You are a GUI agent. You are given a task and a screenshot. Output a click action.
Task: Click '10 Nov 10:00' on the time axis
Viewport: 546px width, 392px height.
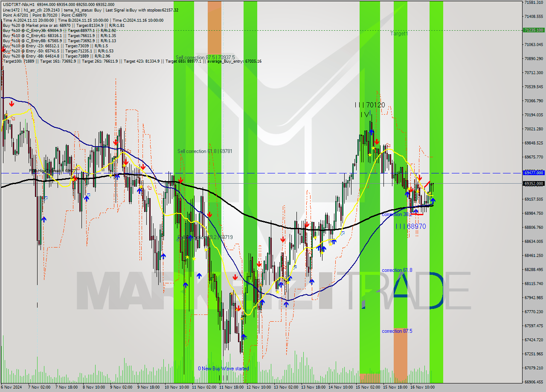pos(177,387)
